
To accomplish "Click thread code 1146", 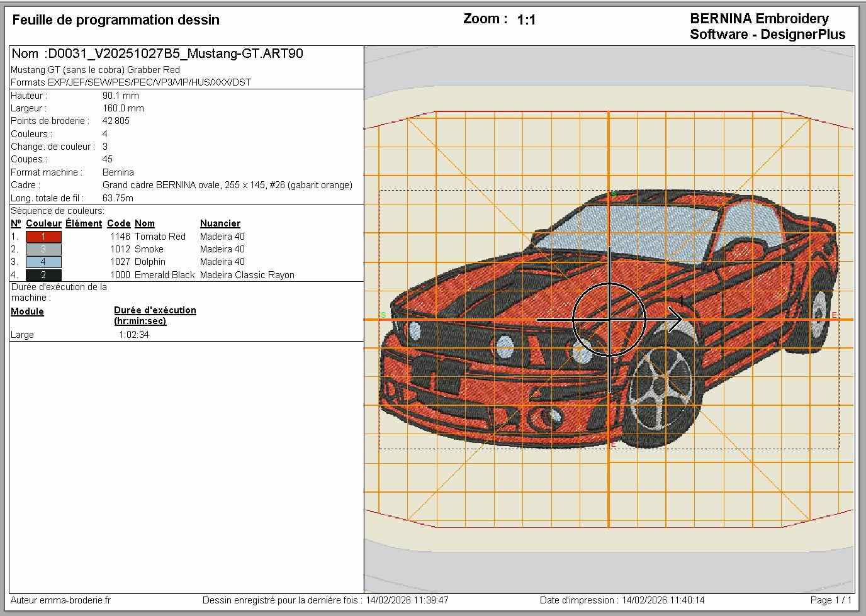I will pyautogui.click(x=120, y=237).
